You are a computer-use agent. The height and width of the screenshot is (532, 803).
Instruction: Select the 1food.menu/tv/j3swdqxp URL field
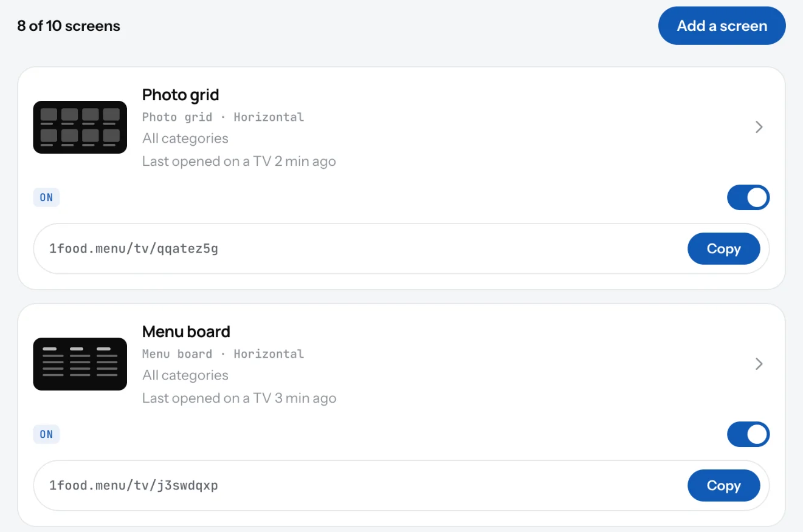401,486
